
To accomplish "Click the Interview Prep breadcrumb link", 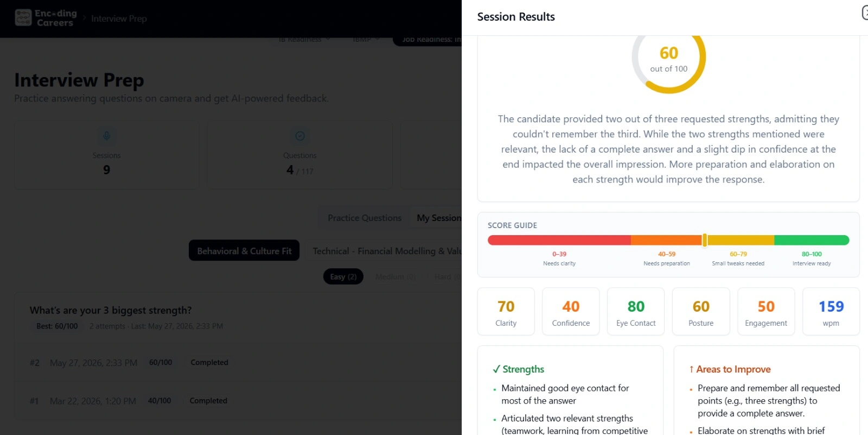I will tap(119, 18).
